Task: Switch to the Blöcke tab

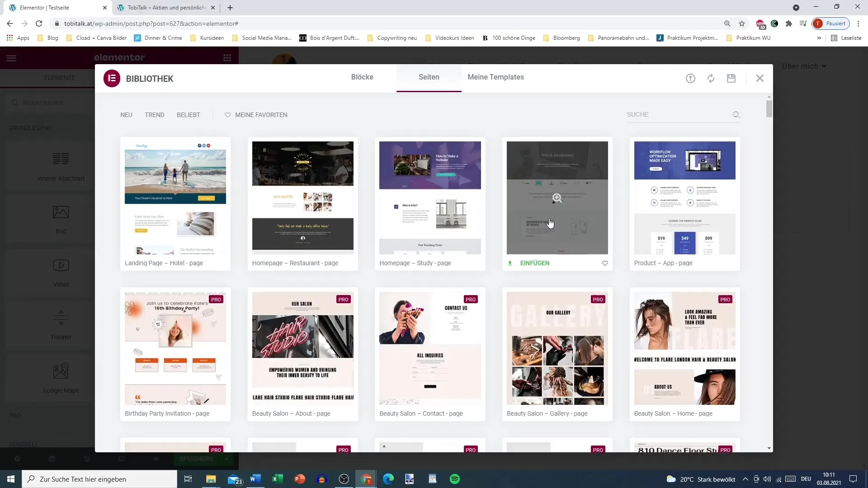Action: (362, 77)
